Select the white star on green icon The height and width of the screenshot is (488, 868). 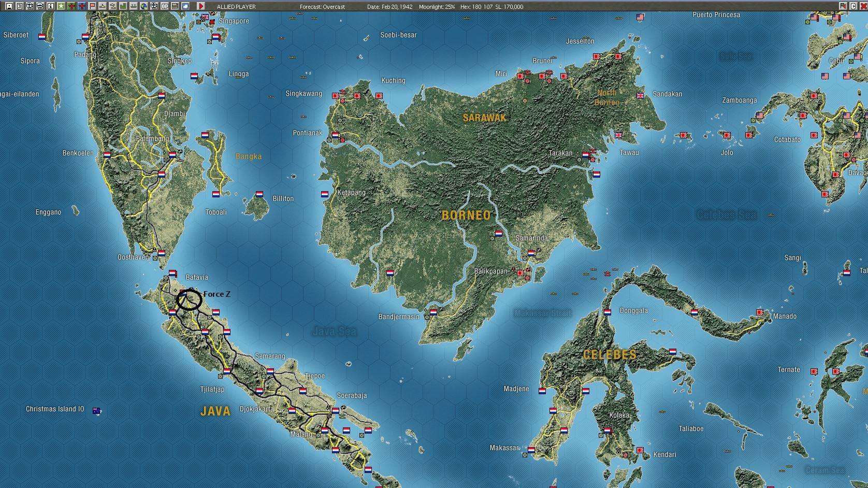(61, 6)
